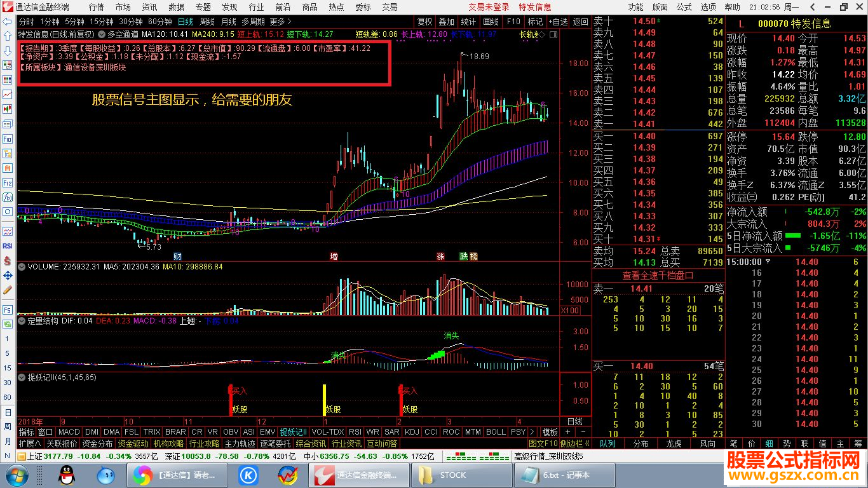The width and height of the screenshot is (868, 488).
Task: Open the 多空通道 indicator dropdown
Action: [102, 34]
